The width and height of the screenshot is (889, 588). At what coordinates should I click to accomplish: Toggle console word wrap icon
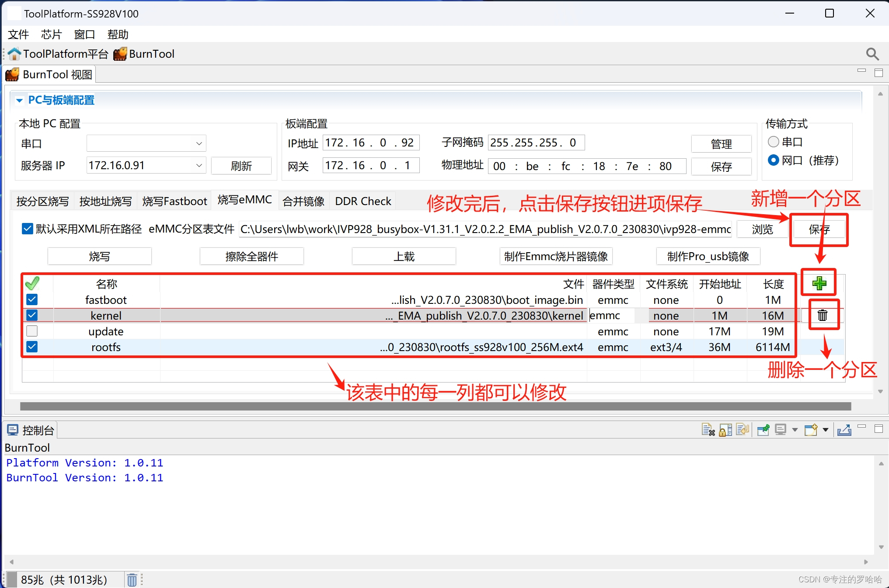click(x=743, y=430)
